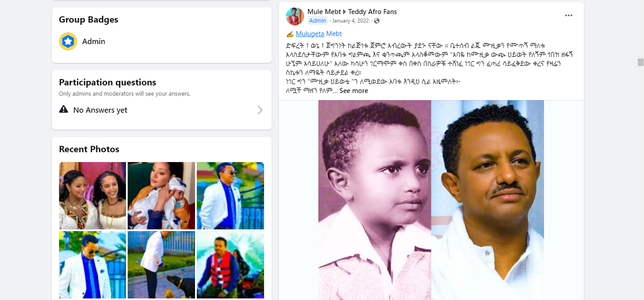Image resolution: width=644 pixels, height=300 pixels.
Task: Open recent photo of two women in traditional dress
Action: click(92, 195)
